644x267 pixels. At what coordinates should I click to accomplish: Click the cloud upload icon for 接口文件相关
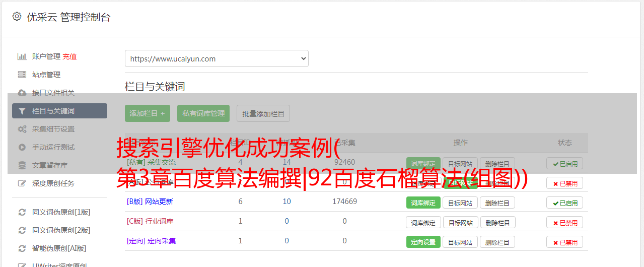pos(22,93)
